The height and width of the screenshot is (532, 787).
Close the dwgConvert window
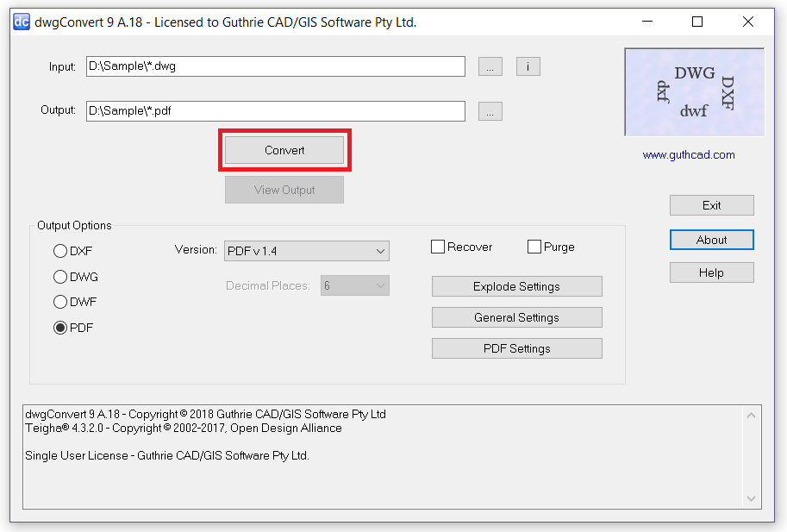point(748,22)
